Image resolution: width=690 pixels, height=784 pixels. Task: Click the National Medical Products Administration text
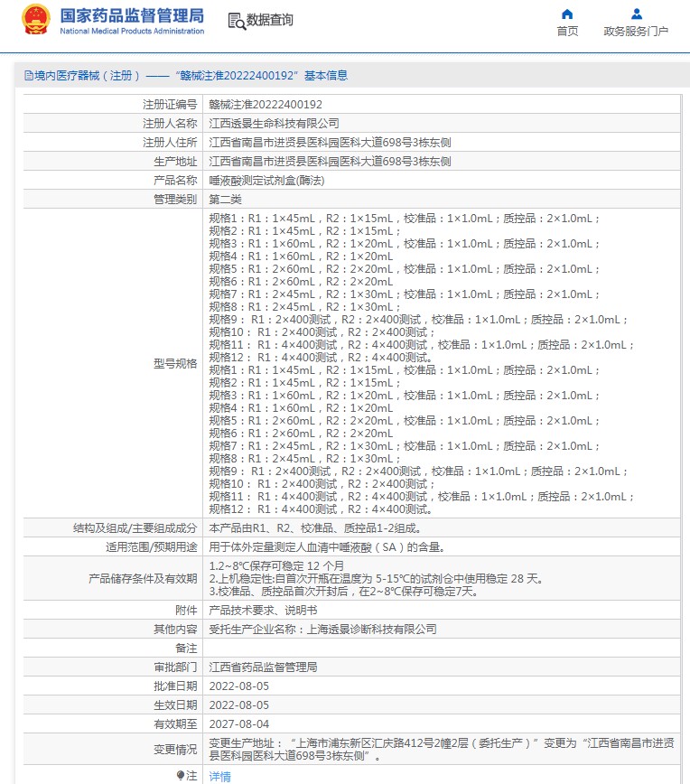132,31
